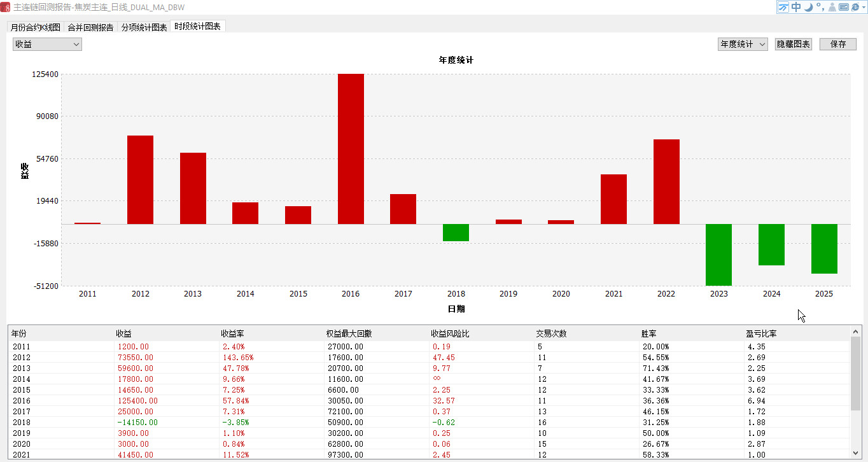Image resolution: width=868 pixels, height=462 pixels.
Task: Switch to 月份合约K线图 tab
Action: pos(35,27)
